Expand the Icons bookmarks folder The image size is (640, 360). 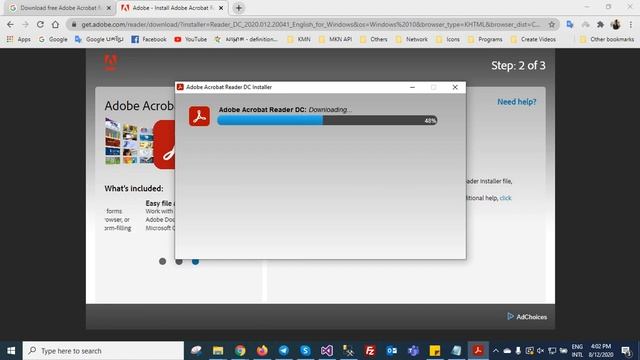click(x=448, y=39)
